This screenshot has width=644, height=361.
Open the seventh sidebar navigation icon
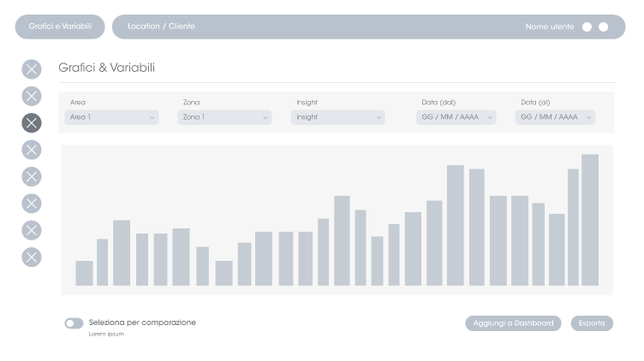31,230
